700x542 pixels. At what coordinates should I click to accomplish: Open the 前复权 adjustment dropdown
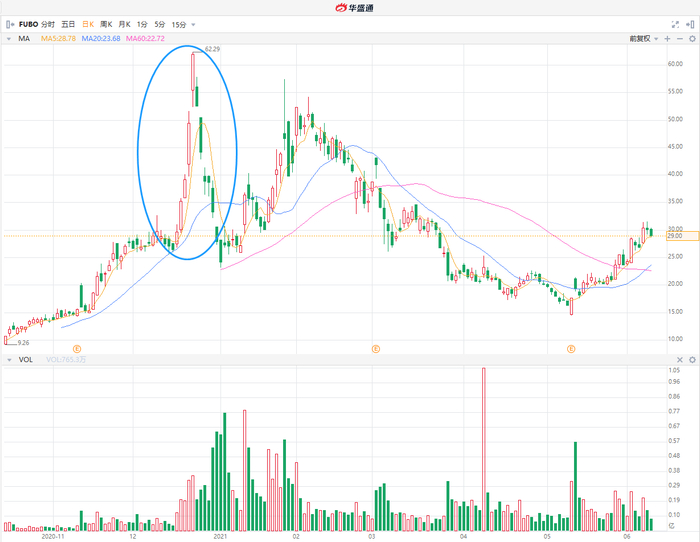(x=644, y=39)
